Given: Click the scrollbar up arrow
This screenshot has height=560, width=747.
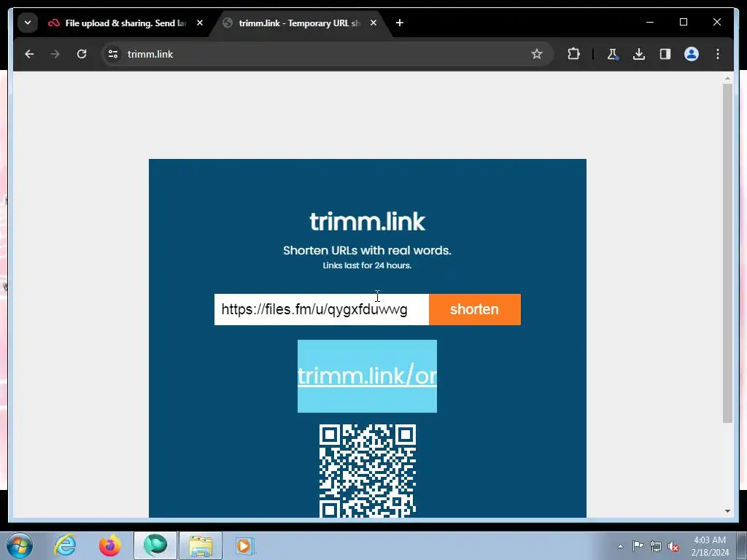Looking at the screenshot, I should coord(727,77).
